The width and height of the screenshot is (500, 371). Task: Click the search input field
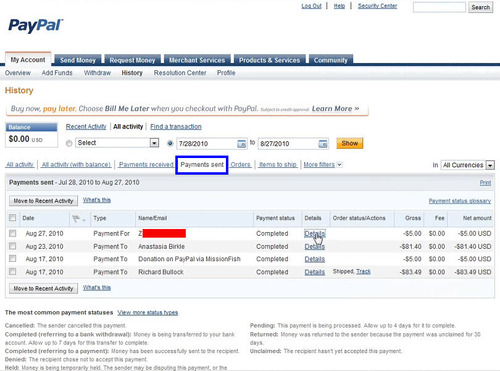tap(439, 7)
